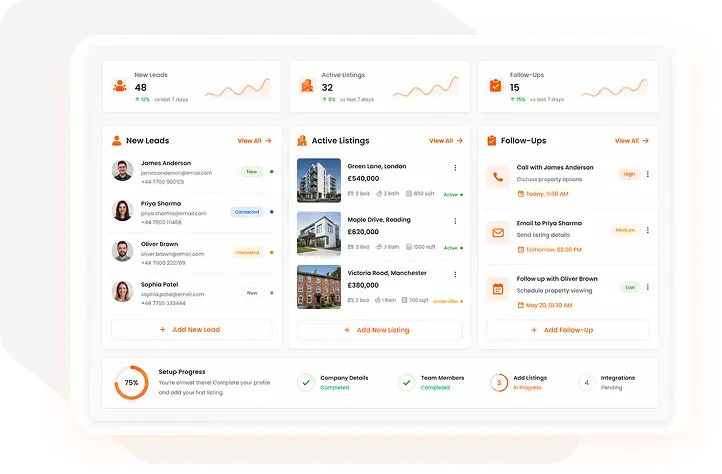This screenshot has height=474, width=722.
Task: Click the Follow-Ups clipboard icon in stats card
Action: (495, 86)
